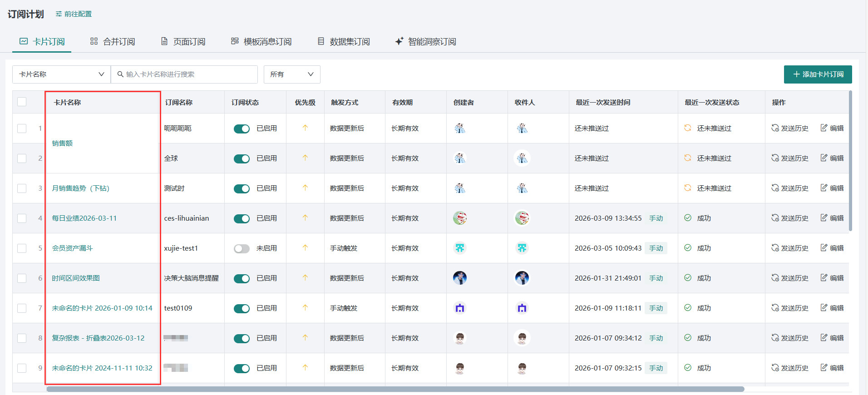Click the 前往配置 settings icon
The width and height of the screenshot is (868, 395).
[59, 14]
